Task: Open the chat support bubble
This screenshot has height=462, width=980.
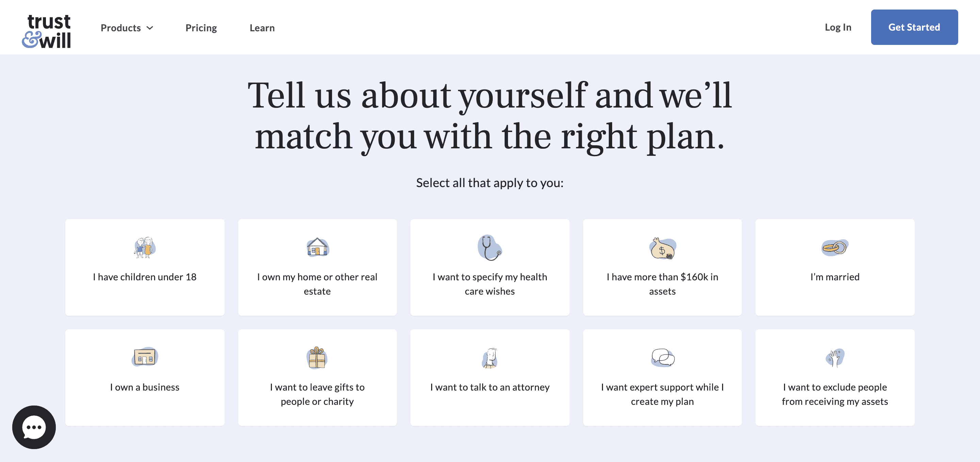Action: tap(34, 427)
